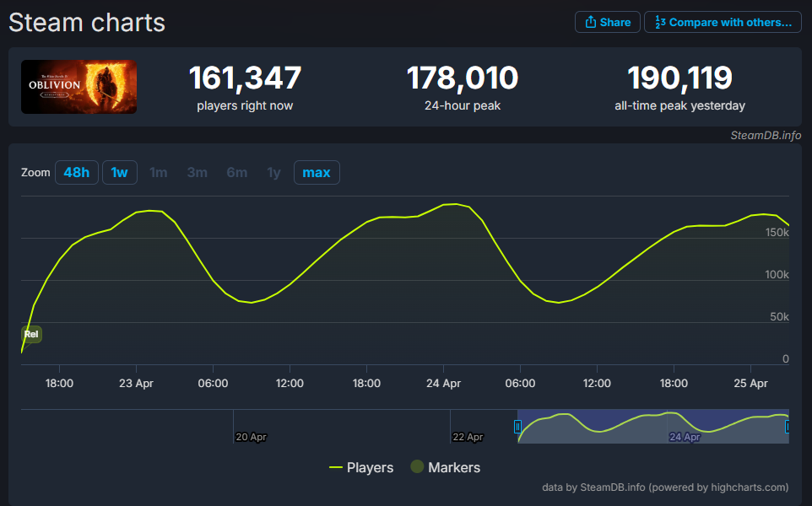Click the share arrow icon
The image size is (812, 506).
tap(590, 22)
